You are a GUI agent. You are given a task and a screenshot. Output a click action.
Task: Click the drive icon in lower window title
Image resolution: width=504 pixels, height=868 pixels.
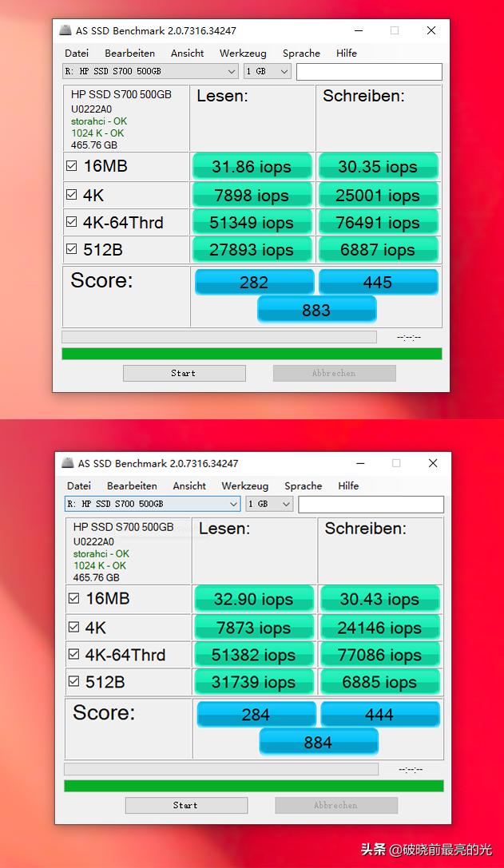click(68, 463)
